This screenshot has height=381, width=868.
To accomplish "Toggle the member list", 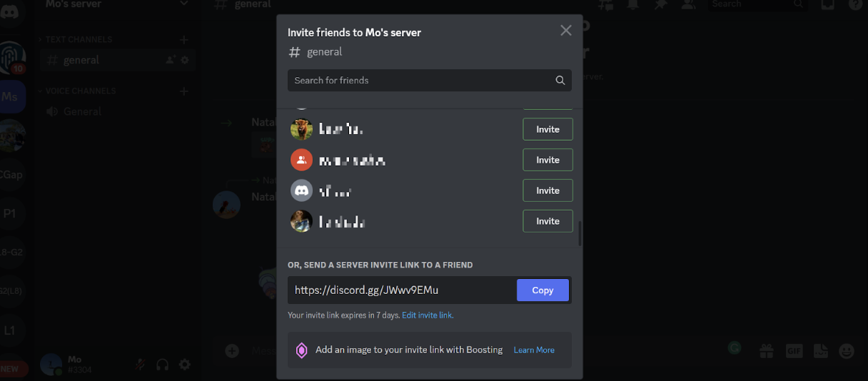I will pyautogui.click(x=688, y=4).
